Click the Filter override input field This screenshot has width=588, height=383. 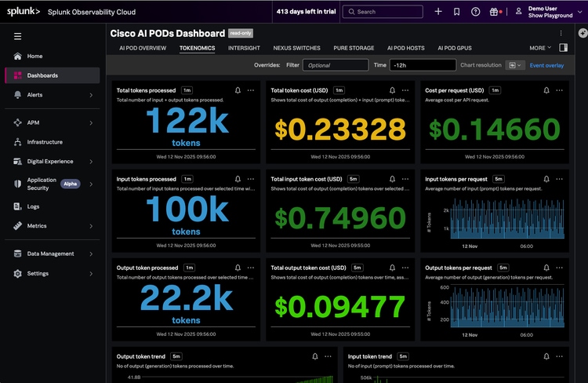(x=335, y=65)
